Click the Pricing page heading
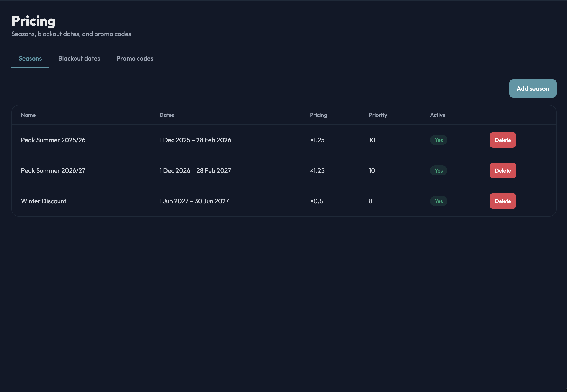 (34, 21)
